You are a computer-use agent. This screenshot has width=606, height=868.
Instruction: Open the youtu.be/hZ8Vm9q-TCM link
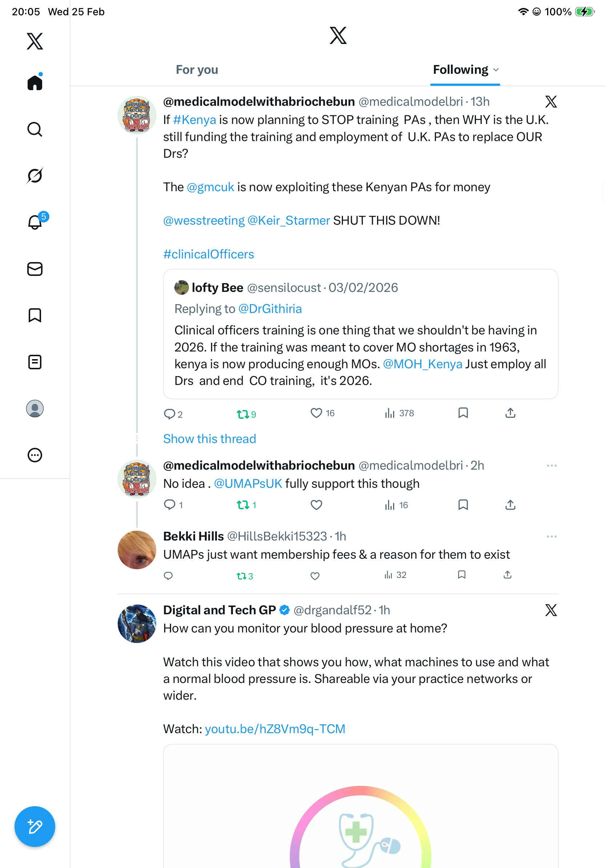click(275, 729)
